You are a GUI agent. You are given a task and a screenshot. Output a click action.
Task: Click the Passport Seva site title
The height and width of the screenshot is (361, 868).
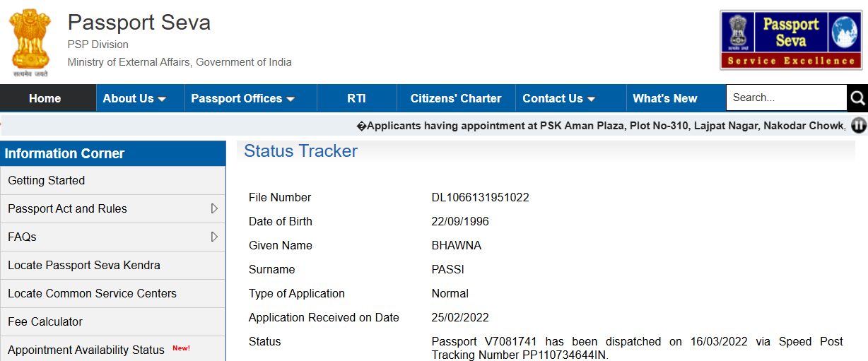click(x=139, y=23)
